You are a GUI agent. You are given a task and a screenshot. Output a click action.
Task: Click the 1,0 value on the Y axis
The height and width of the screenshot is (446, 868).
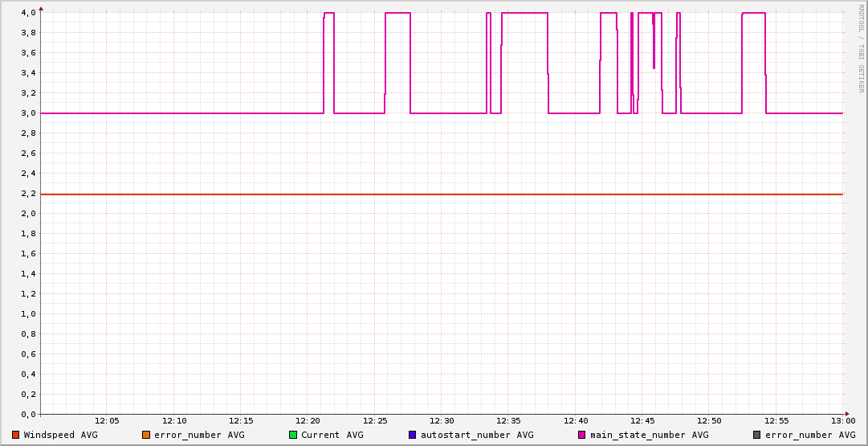[x=28, y=314]
